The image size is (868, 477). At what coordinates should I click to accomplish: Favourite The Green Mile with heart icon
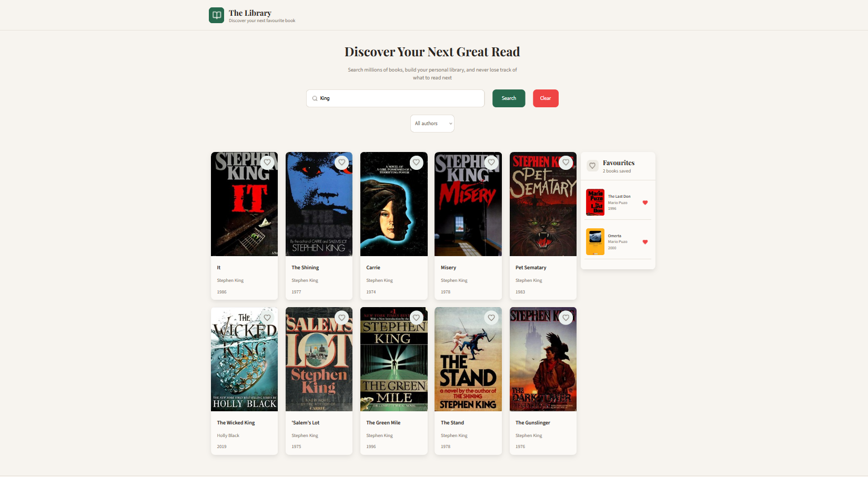pyautogui.click(x=417, y=318)
